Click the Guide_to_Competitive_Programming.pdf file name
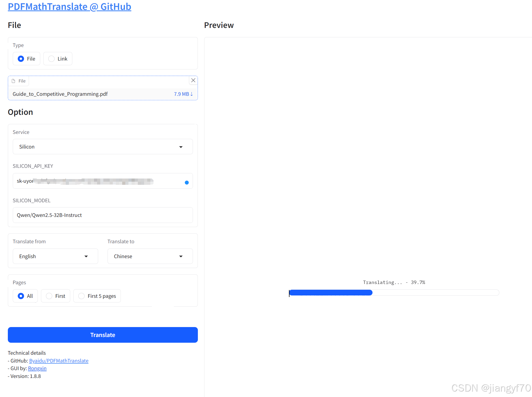 click(60, 94)
